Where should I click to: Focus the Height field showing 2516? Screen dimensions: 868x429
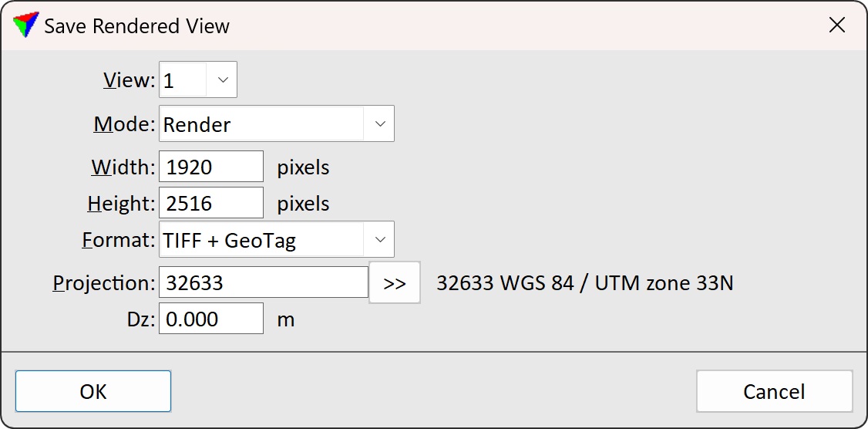pyautogui.click(x=211, y=203)
